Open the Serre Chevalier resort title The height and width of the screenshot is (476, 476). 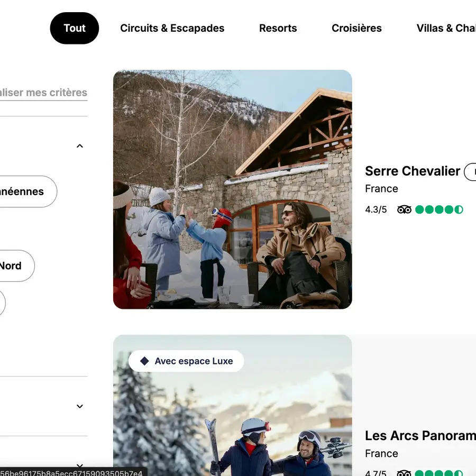[x=413, y=171]
